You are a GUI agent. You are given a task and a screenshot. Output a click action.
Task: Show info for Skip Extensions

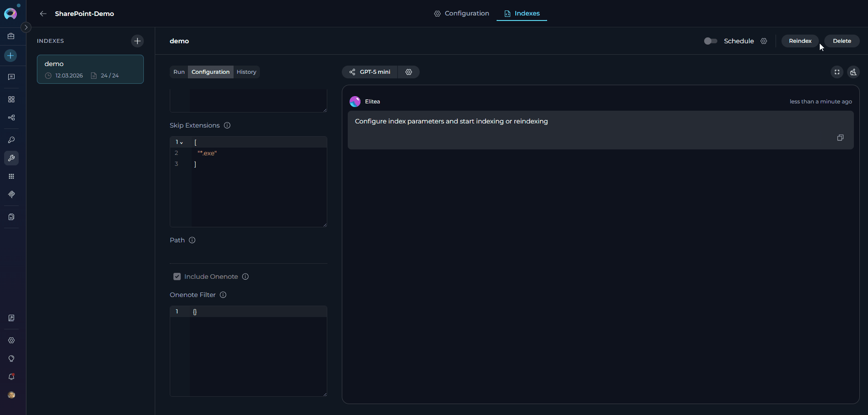click(x=227, y=125)
